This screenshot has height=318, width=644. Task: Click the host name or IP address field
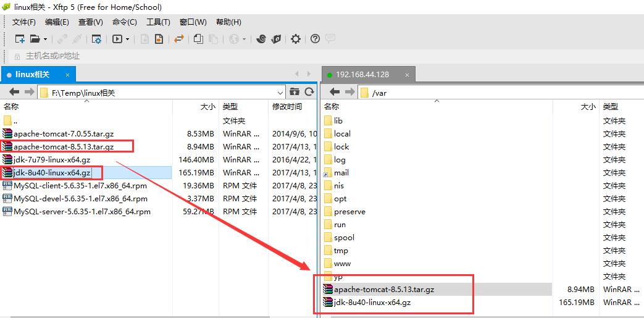pos(52,56)
